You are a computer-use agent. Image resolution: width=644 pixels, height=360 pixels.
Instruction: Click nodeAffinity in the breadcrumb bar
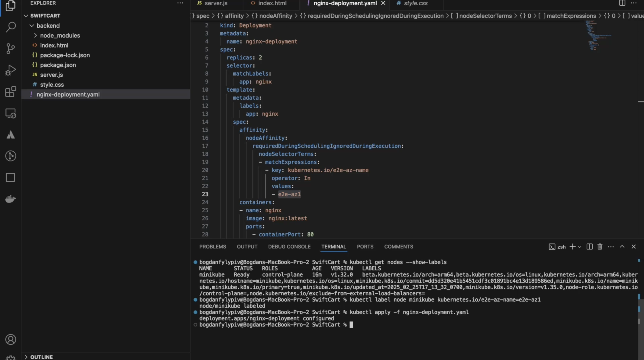tap(275, 16)
